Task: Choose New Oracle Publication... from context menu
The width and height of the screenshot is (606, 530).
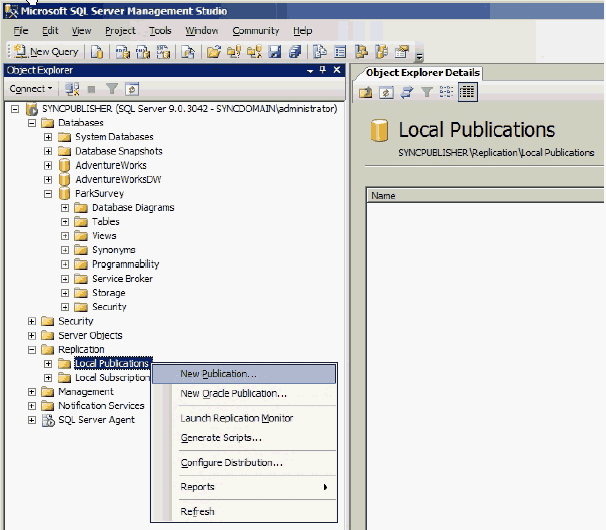Action: (244, 394)
